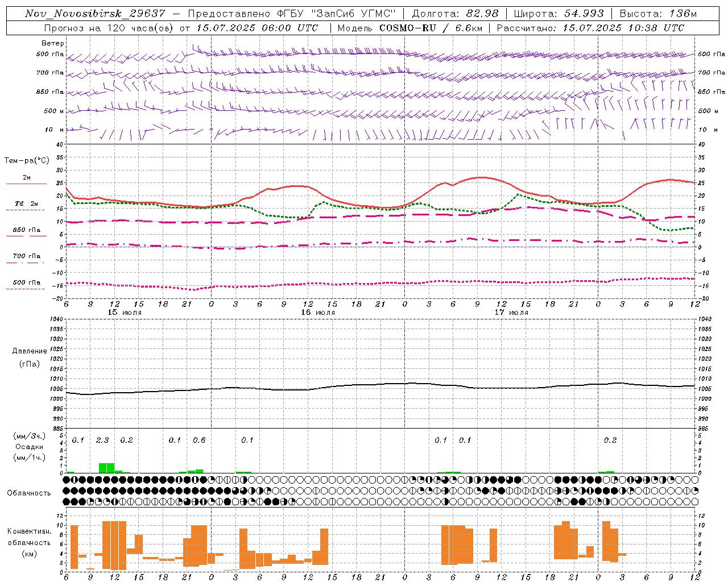This screenshot has width=728, height=582.
Task: Click the (км) unit label
Action: pos(30,554)
